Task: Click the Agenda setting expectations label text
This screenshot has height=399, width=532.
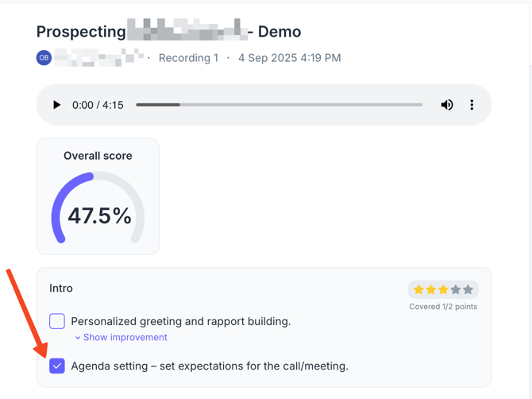Action: tap(210, 366)
